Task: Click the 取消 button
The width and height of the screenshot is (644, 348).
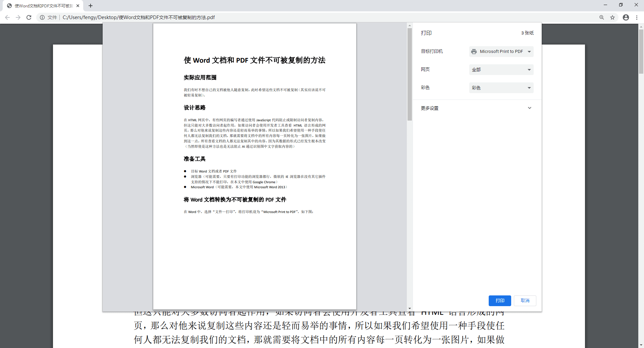Action: tap(525, 300)
